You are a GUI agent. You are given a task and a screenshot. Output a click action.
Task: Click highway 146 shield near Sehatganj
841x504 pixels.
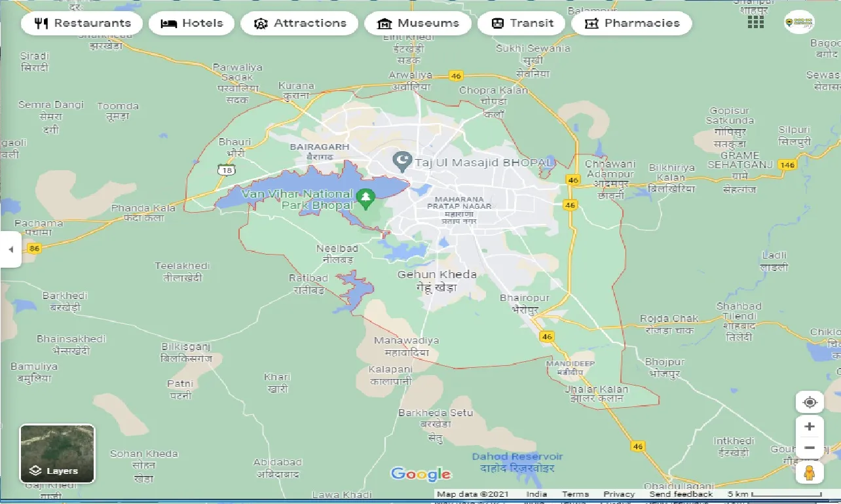(787, 165)
